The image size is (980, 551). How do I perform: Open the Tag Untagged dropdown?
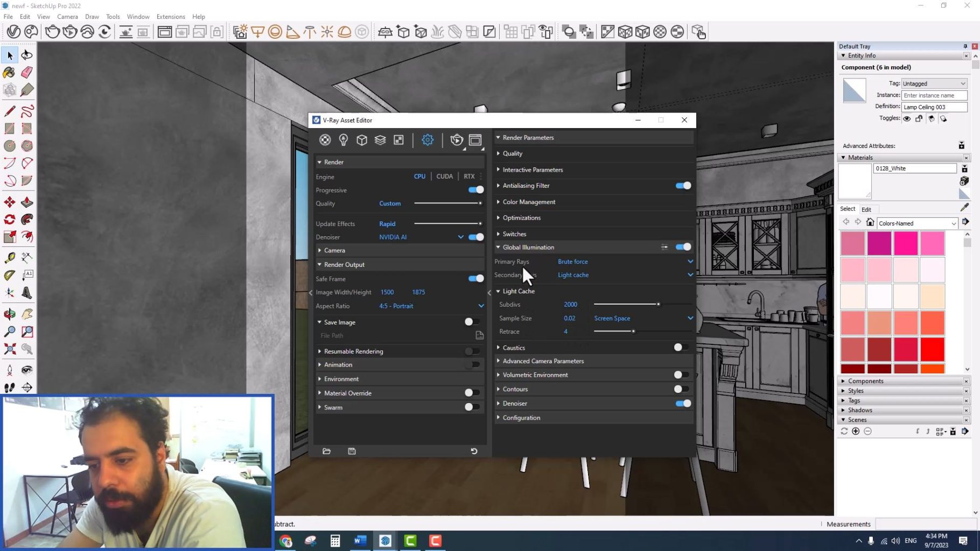934,83
